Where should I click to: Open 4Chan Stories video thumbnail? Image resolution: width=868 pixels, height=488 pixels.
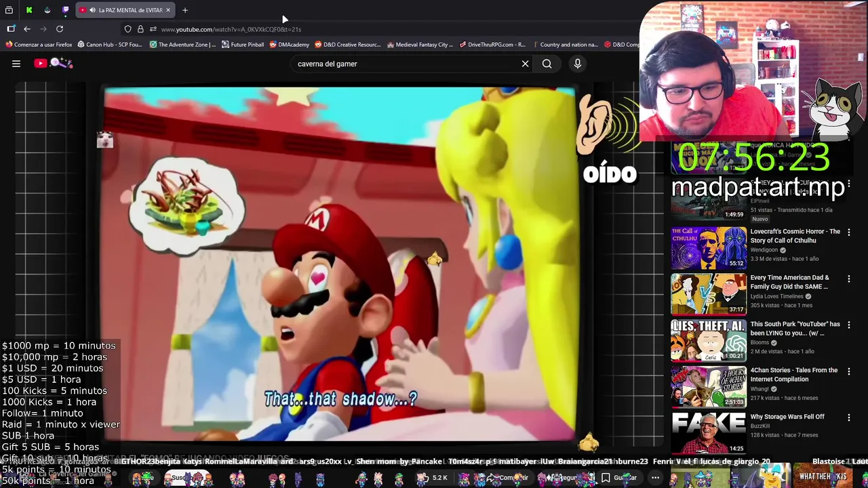[x=709, y=386]
